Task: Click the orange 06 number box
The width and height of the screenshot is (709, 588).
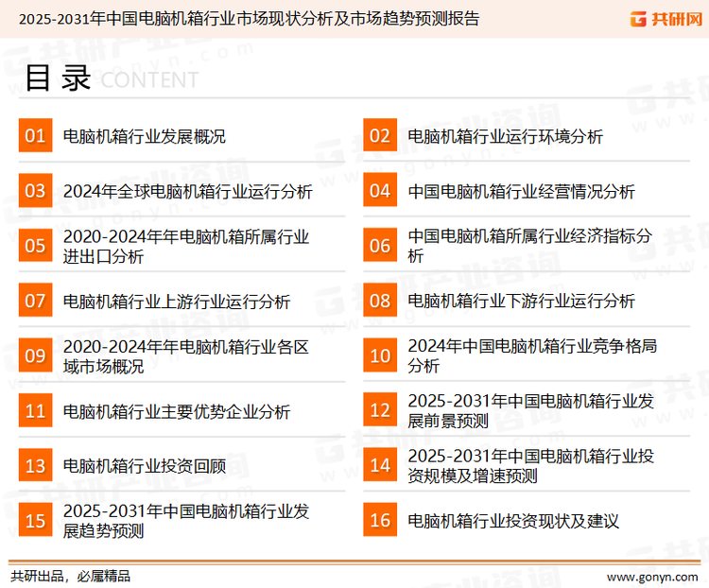Action: tap(380, 245)
